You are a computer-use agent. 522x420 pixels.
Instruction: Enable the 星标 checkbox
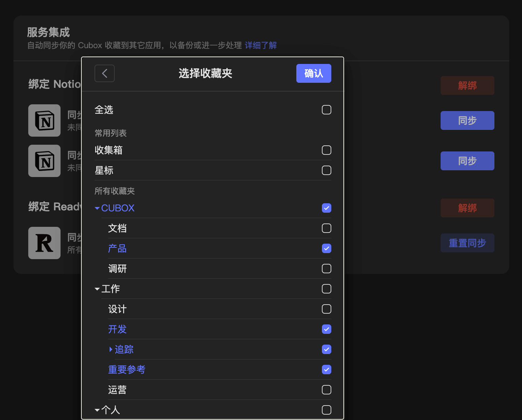tap(326, 170)
